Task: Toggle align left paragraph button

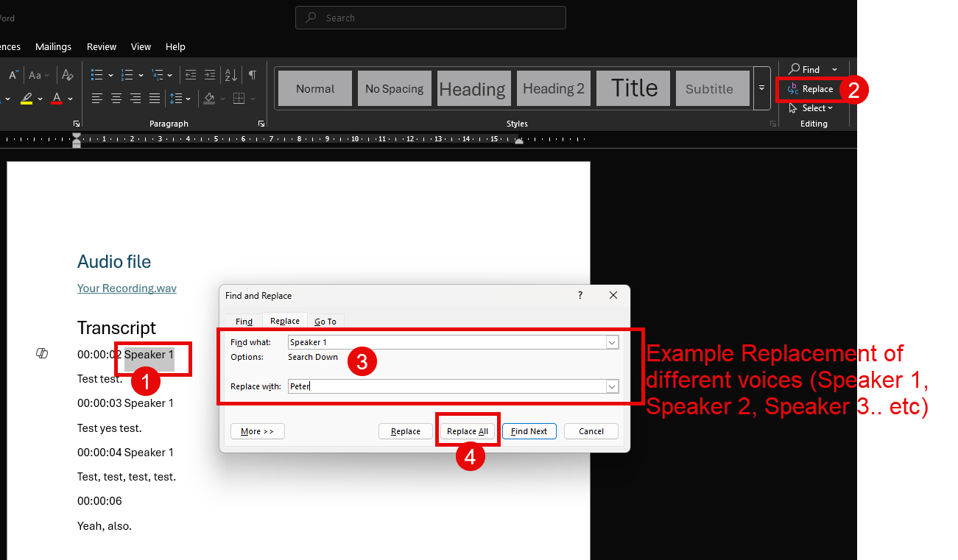Action: point(96,98)
